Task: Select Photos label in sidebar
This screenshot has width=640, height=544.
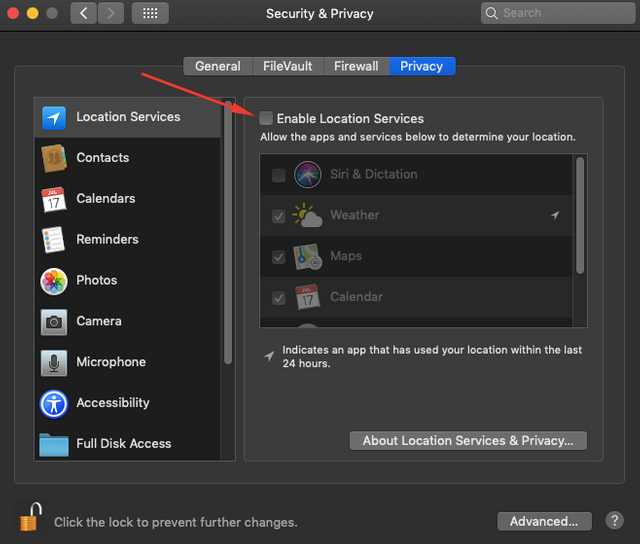Action: click(x=97, y=280)
